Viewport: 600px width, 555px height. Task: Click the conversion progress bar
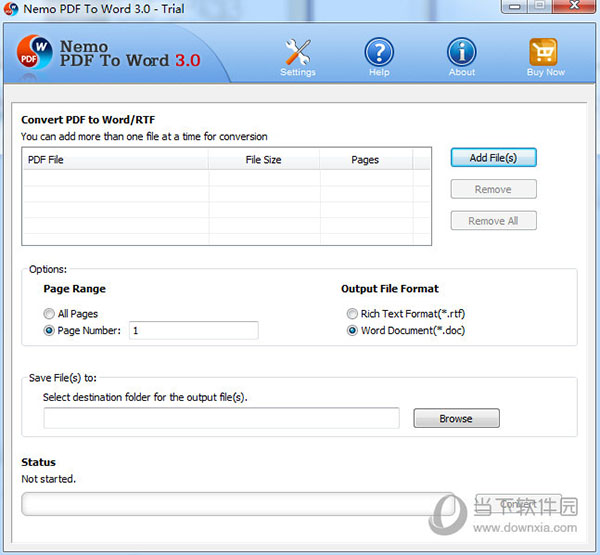[238, 504]
